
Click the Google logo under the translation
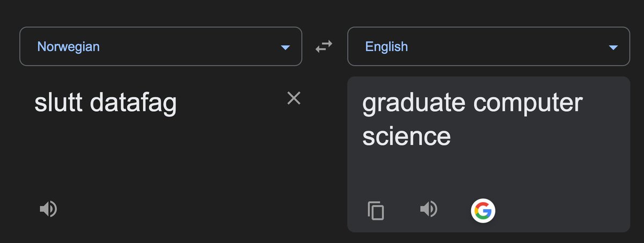coord(483,210)
